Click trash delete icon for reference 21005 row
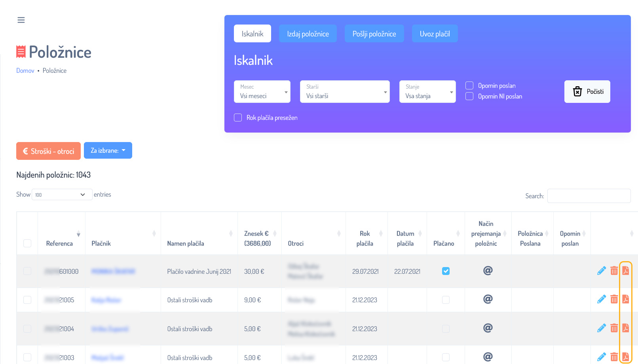This screenshot has width=638, height=364. [614, 299]
